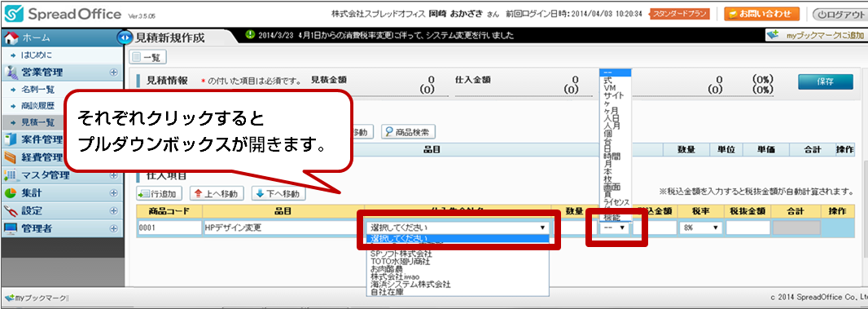The height and width of the screenshot is (309, 868).
Task: Click the お問い合わせ contact button
Action: (x=761, y=14)
